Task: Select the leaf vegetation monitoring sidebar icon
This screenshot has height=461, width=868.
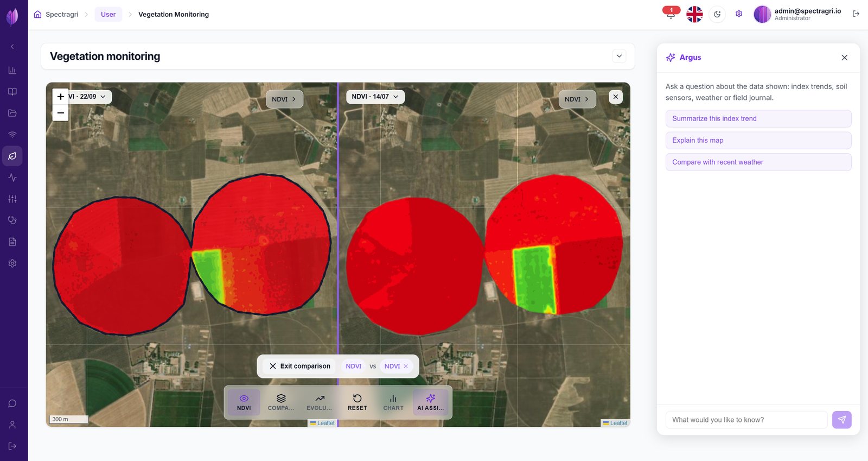Action: coord(12,156)
